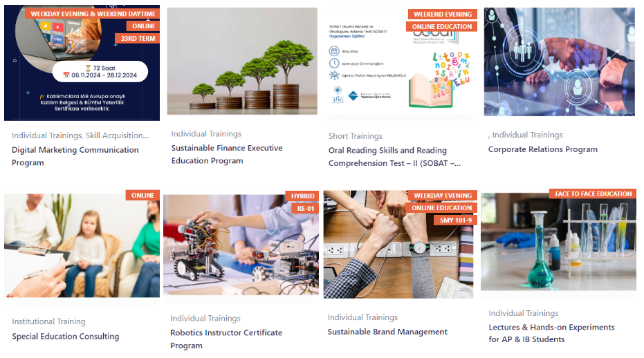The width and height of the screenshot is (644, 358).
Task: Select the trees-on-coins finance course image
Action: click(242, 62)
